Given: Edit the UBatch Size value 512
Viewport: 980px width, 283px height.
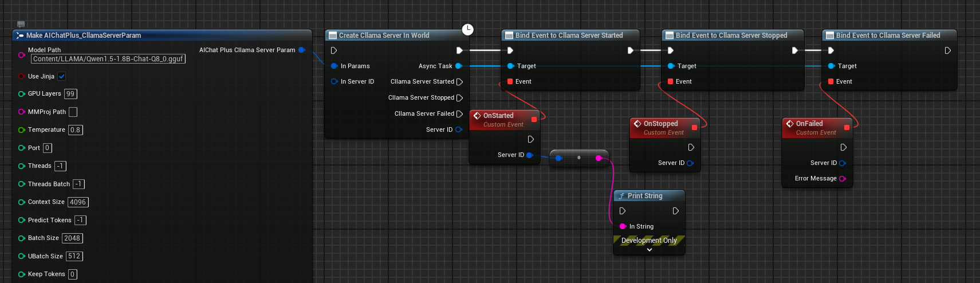Looking at the screenshot, I should (x=74, y=256).
